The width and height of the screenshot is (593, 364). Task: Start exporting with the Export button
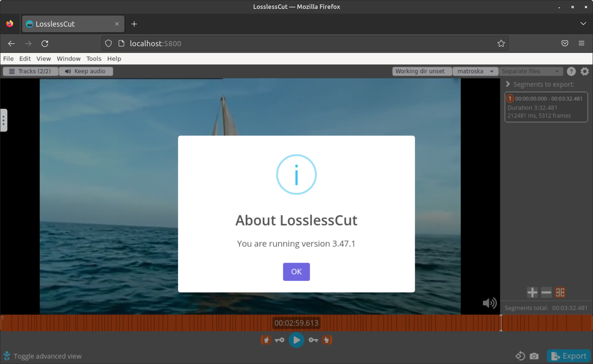568,356
